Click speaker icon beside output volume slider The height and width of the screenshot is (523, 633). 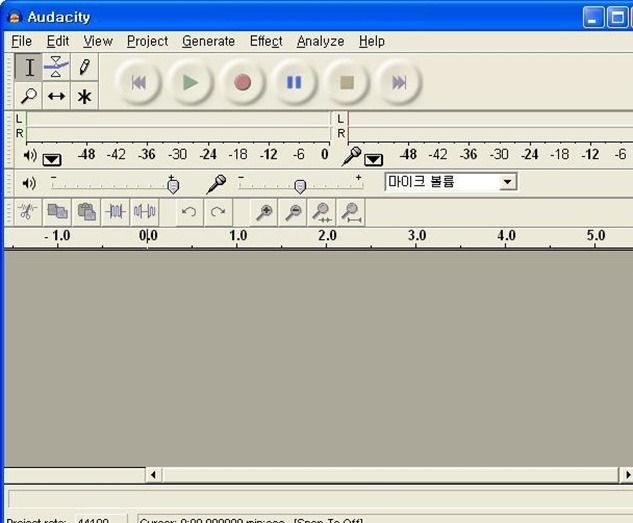pos(29,184)
